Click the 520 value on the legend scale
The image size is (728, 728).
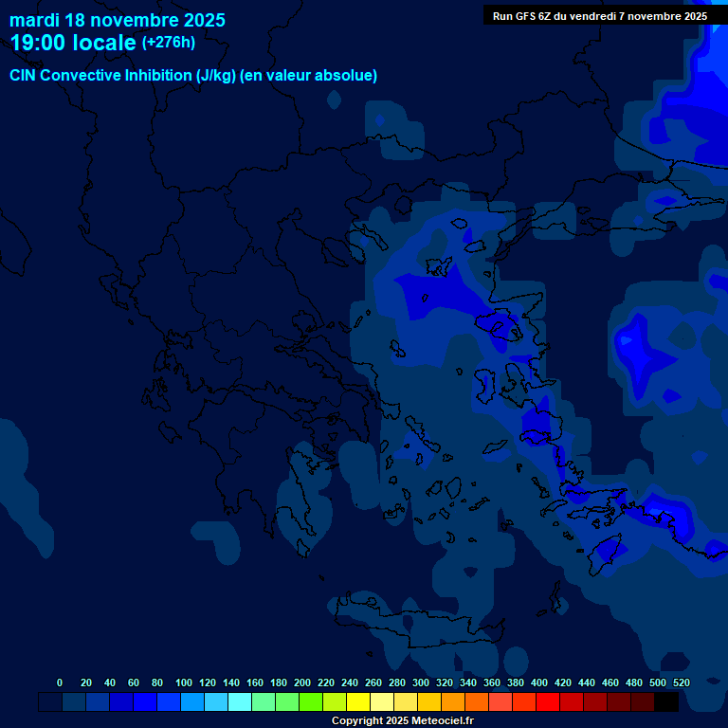(681, 682)
